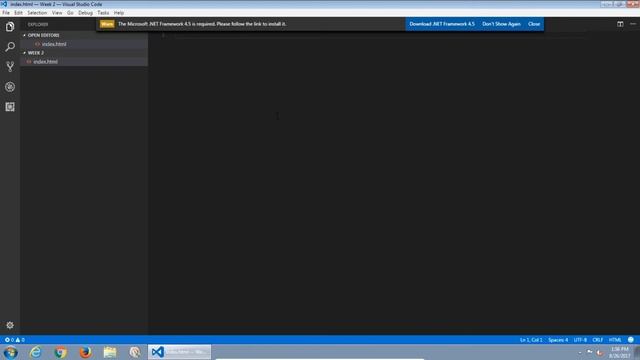Change indentation via Spaces: 4
The image size is (640, 360).
558,340
